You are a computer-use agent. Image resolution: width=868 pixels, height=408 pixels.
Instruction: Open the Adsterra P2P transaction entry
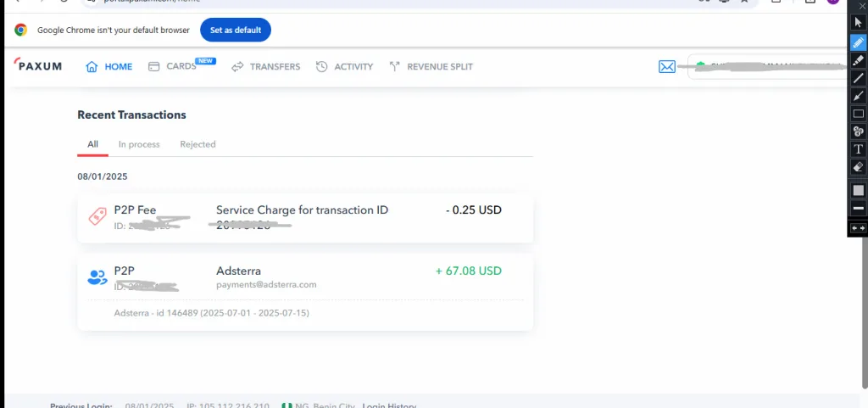pyautogui.click(x=305, y=292)
